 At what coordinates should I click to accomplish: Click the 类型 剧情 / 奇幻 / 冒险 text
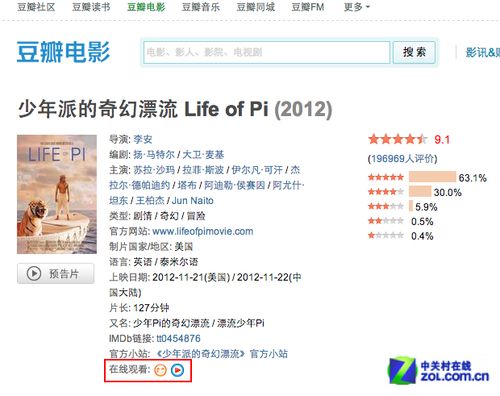(x=157, y=216)
